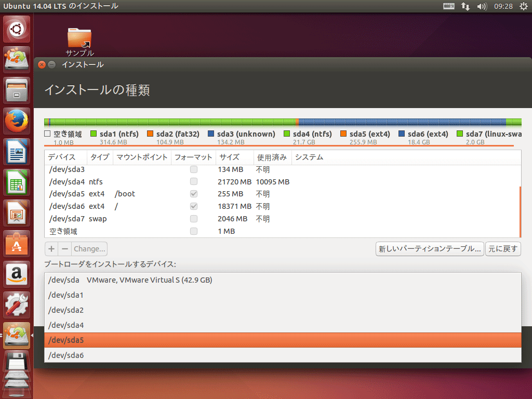532x399 pixels.
Task: Open the sound volume indicator
Action: [x=482, y=6]
